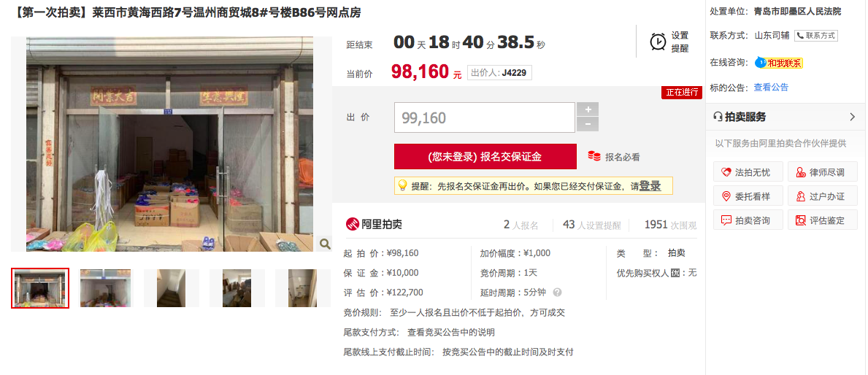Increase bid with the plus button
The image size is (868, 375).
(x=588, y=109)
